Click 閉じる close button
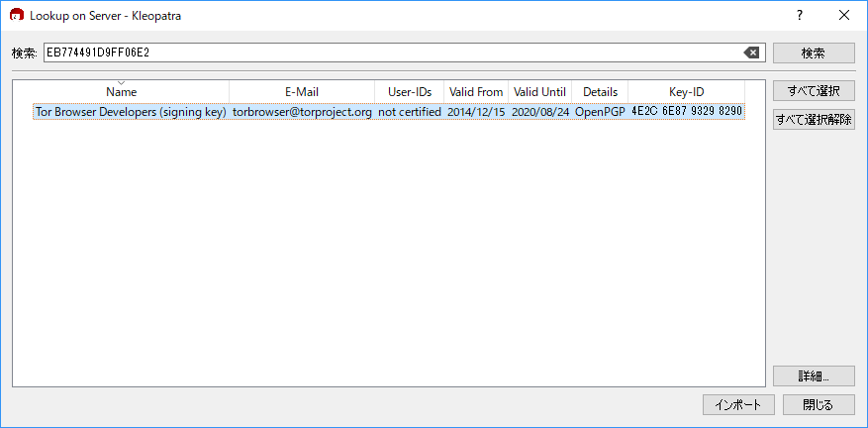 [819, 404]
